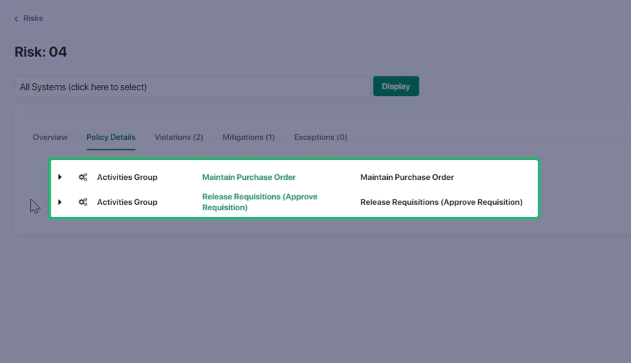
Task: Select Activities Group label in the first row
Action: [127, 177]
